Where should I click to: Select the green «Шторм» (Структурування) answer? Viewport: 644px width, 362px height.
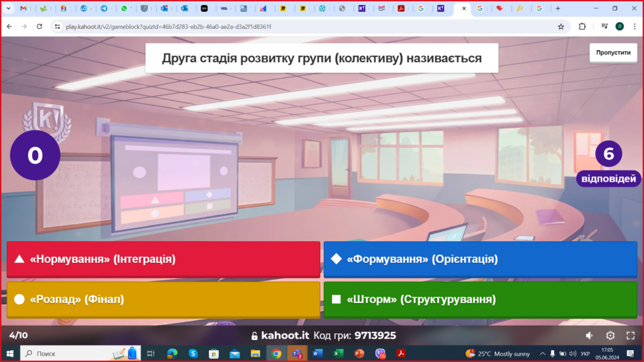pyautogui.click(x=480, y=300)
